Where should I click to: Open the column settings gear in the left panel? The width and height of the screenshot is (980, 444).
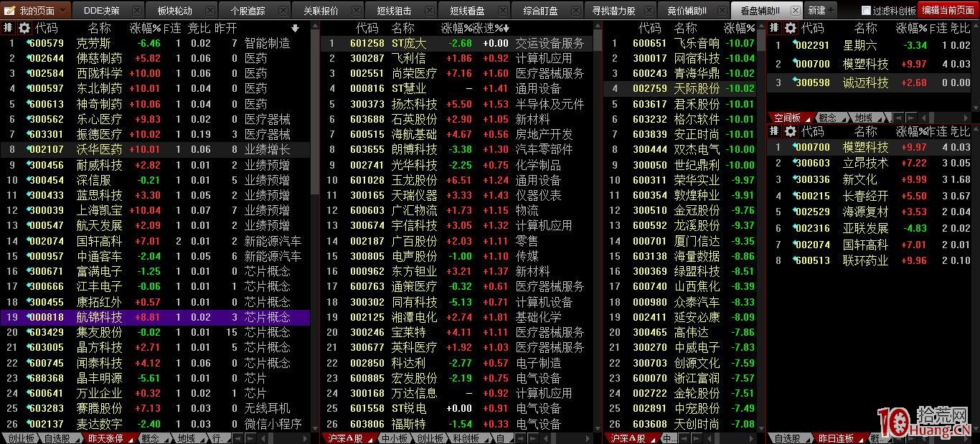point(24,28)
